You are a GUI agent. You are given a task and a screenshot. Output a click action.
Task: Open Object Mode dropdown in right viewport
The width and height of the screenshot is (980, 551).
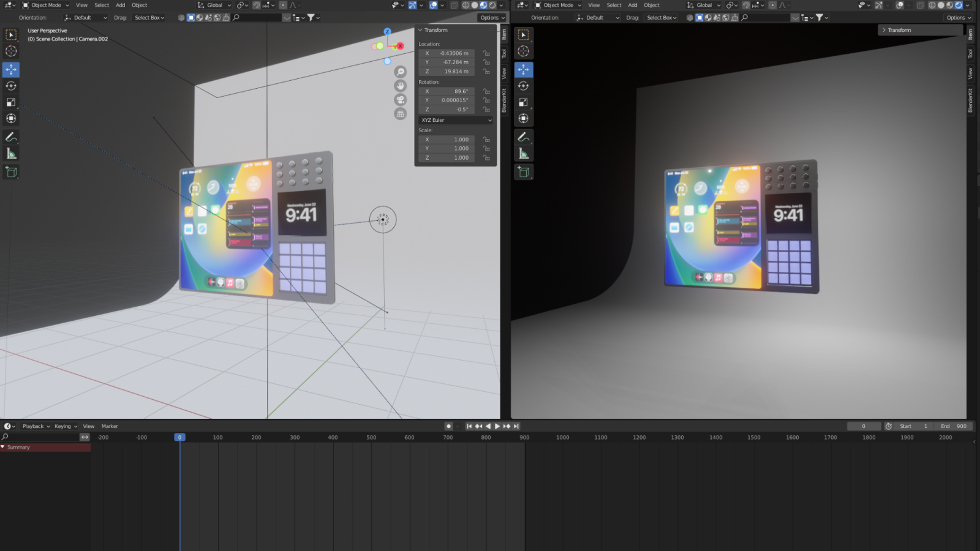tap(558, 5)
